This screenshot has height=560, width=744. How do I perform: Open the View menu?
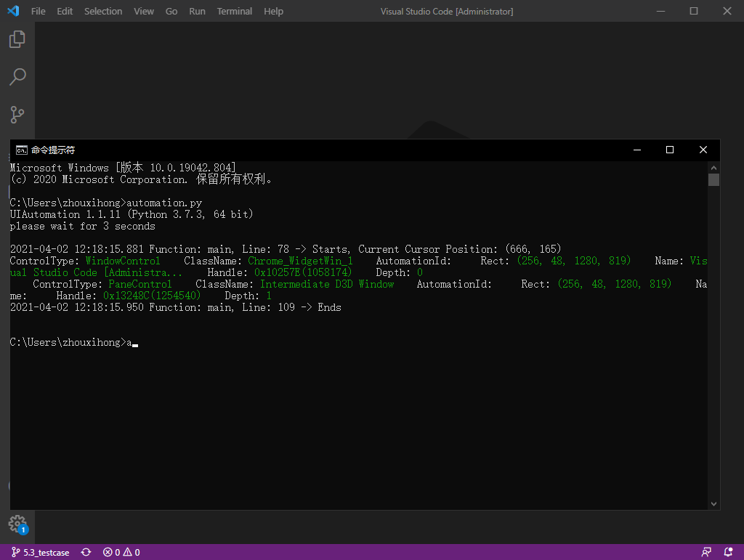[x=143, y=11]
